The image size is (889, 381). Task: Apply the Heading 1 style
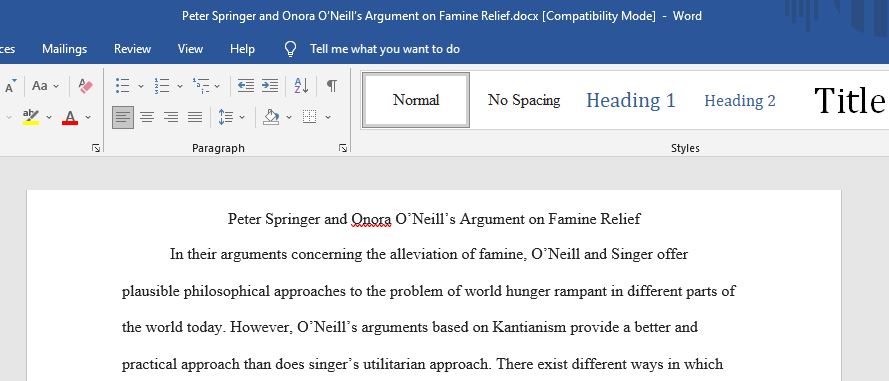tap(630, 100)
